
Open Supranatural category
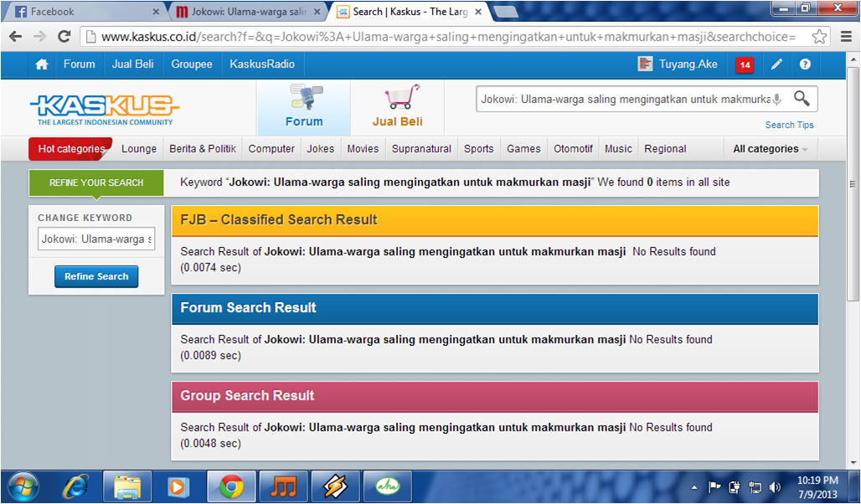[x=422, y=149]
